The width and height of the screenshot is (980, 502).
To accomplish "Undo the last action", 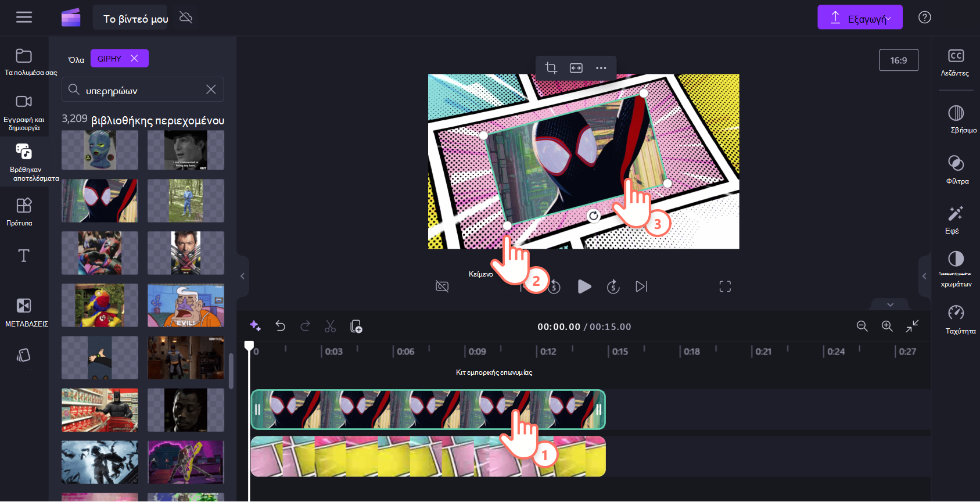I will tap(281, 326).
